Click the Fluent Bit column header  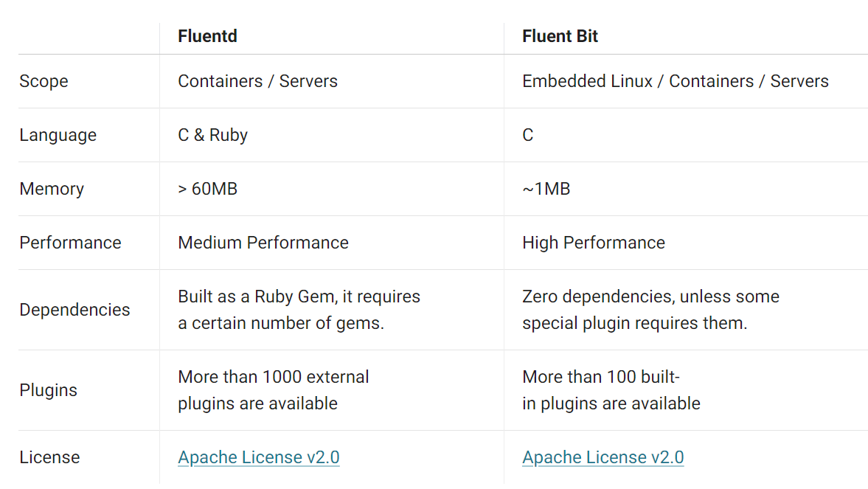[x=560, y=36]
